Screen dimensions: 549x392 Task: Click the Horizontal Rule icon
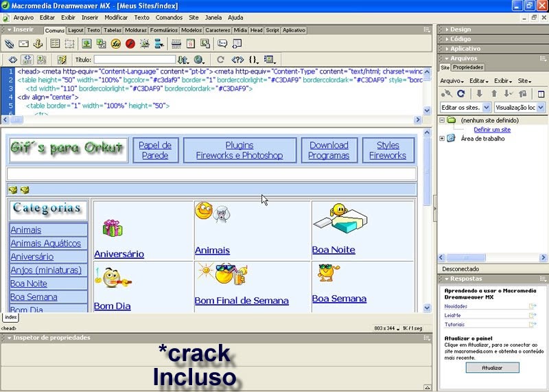[176, 44]
